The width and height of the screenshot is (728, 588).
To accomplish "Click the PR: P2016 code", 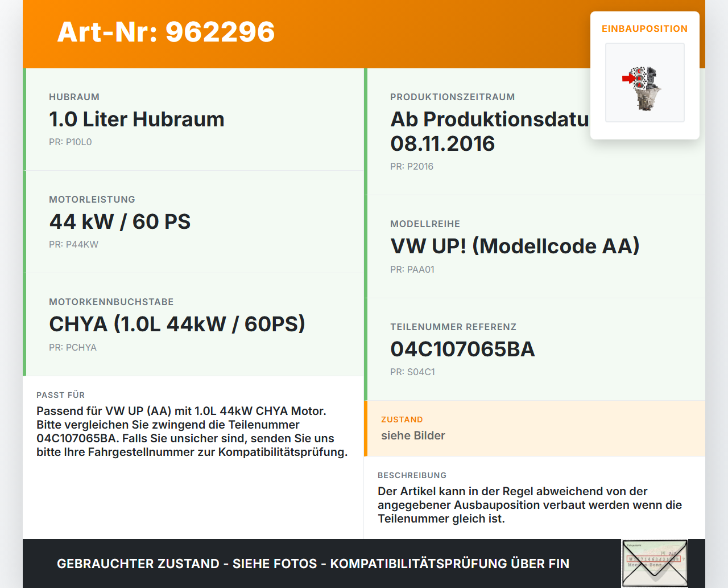I will pyautogui.click(x=412, y=166).
